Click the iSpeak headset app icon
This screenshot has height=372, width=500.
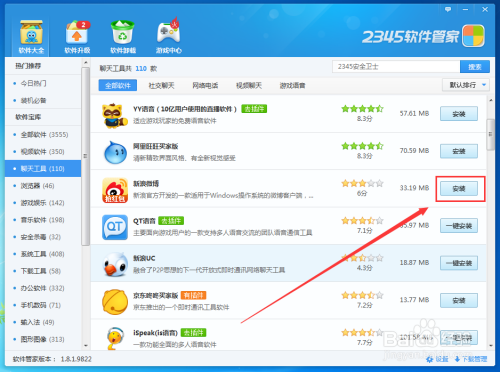[x=115, y=338]
